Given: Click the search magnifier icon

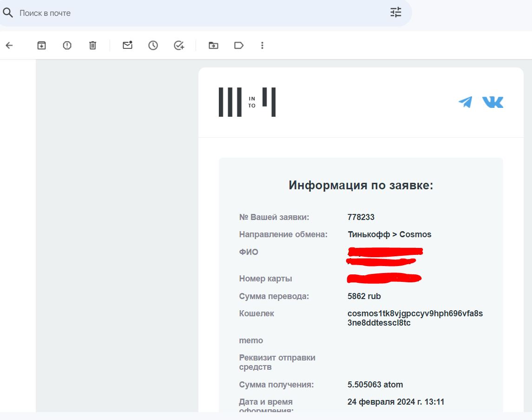Looking at the screenshot, I should pos(7,13).
